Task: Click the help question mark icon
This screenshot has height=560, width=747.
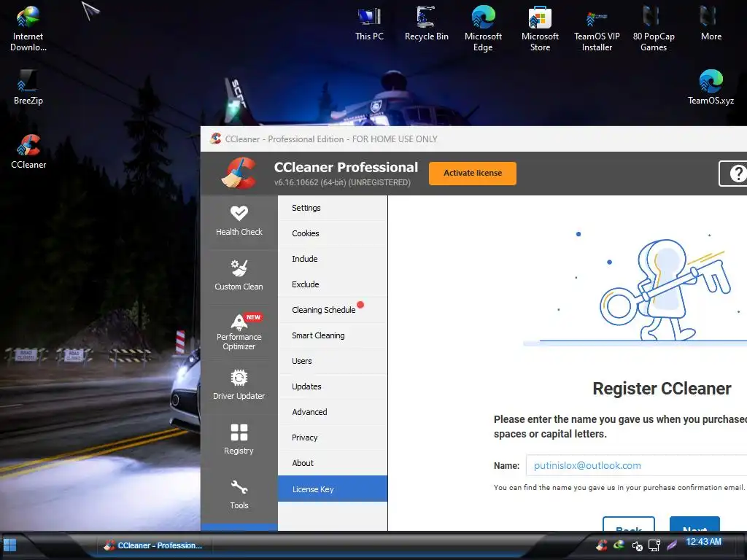Action: (737, 174)
